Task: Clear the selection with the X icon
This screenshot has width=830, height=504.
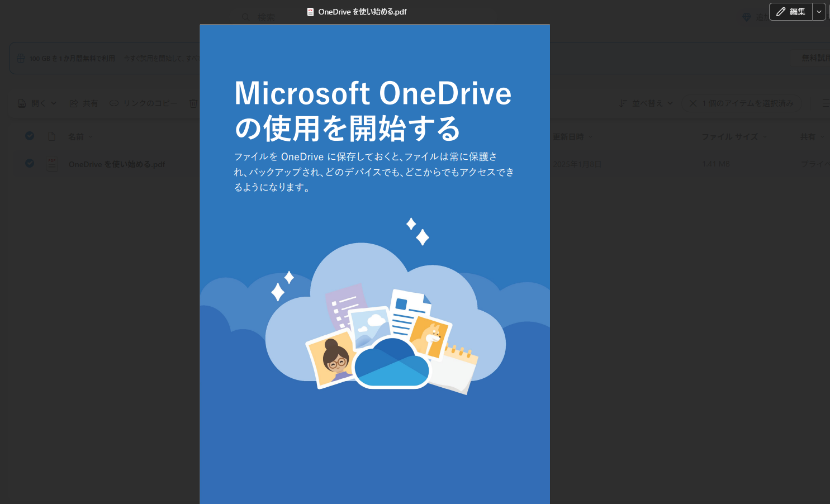Action: tap(693, 103)
